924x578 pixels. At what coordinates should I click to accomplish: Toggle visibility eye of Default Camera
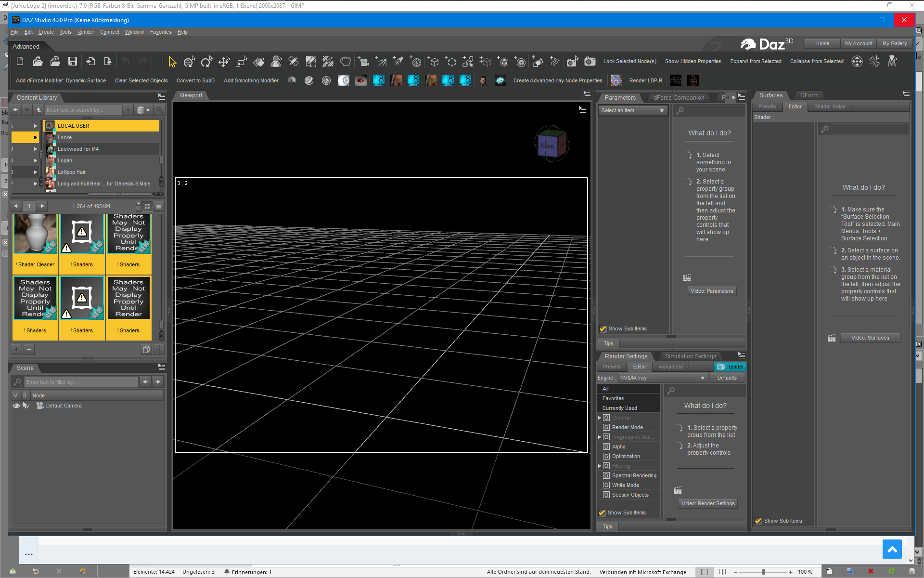click(x=16, y=406)
